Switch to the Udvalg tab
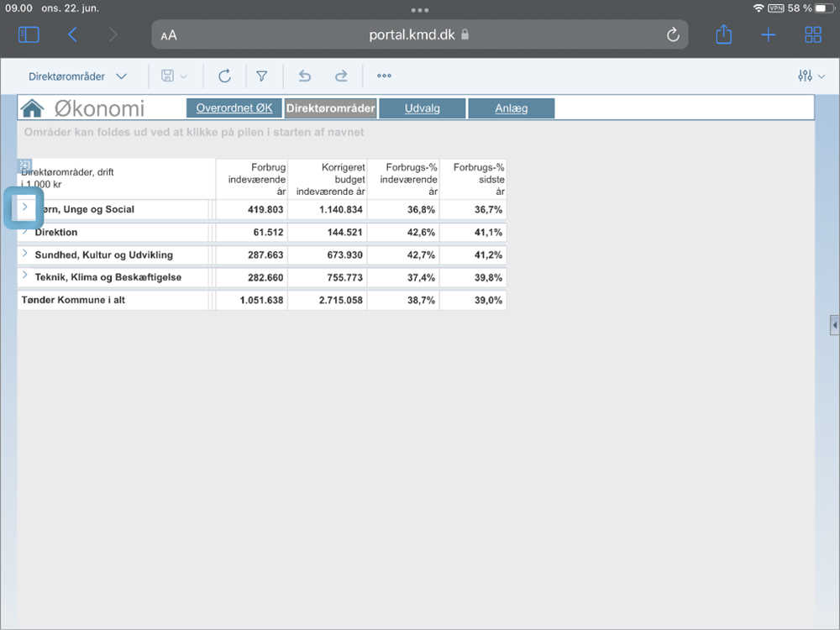The image size is (840, 630). coord(422,108)
